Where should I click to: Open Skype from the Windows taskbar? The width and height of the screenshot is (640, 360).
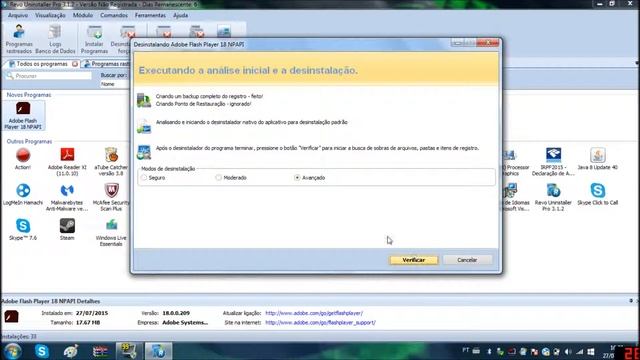point(42,351)
